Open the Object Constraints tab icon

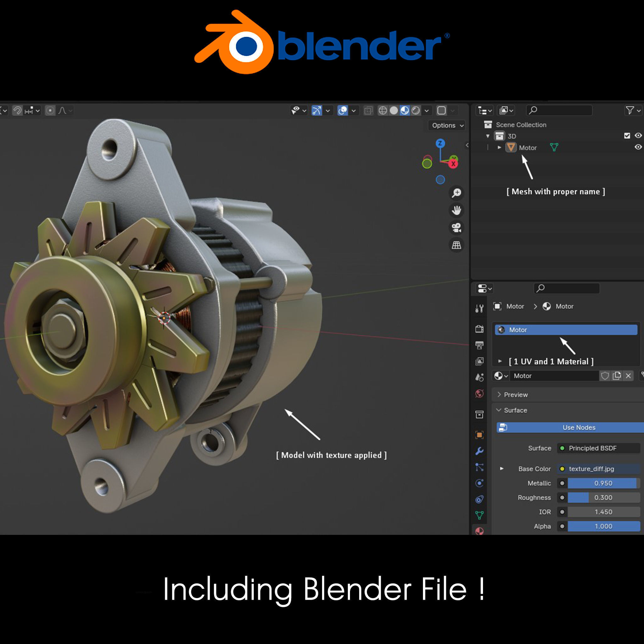pyautogui.click(x=479, y=499)
